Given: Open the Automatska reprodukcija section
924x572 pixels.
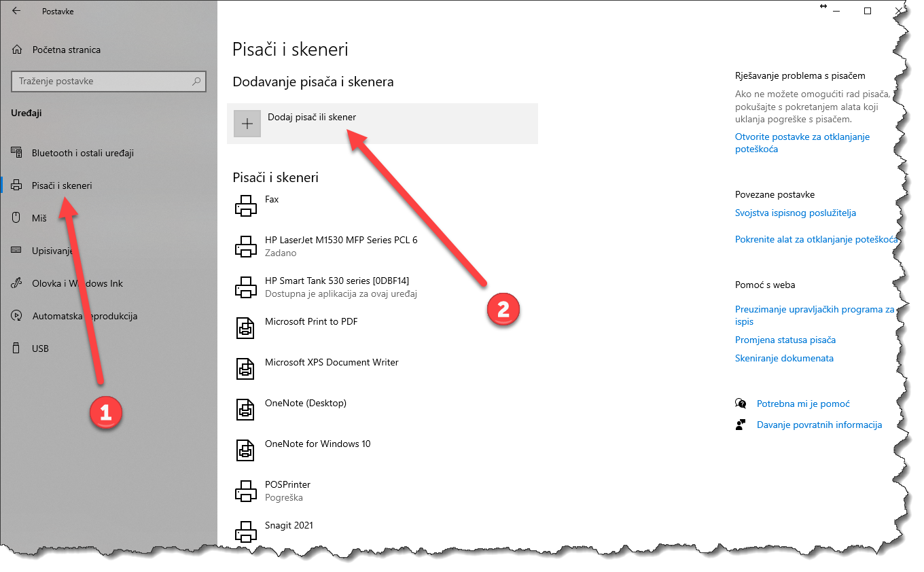Looking at the screenshot, I should click(x=85, y=316).
